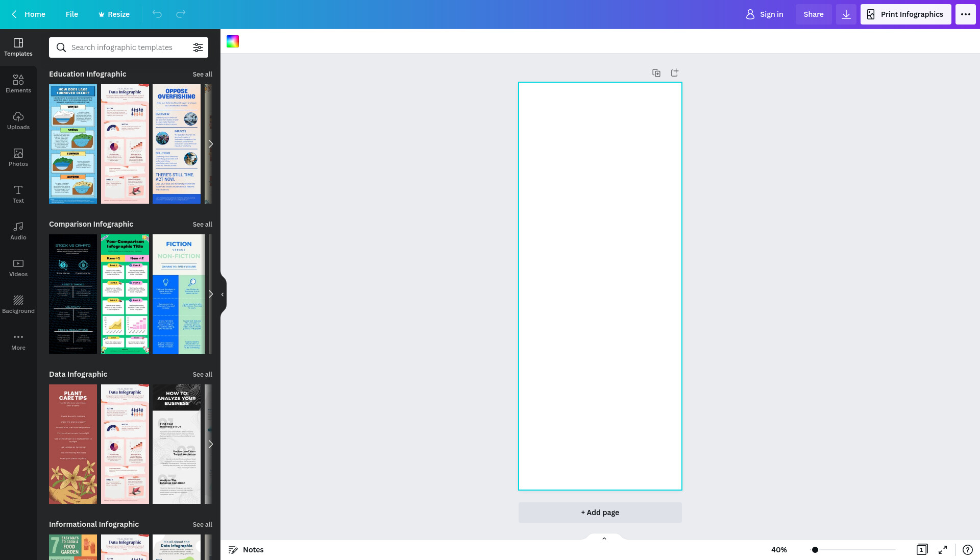The height and width of the screenshot is (560, 980).
Task: Expand the page thumbnails chevron
Action: [x=604, y=538]
